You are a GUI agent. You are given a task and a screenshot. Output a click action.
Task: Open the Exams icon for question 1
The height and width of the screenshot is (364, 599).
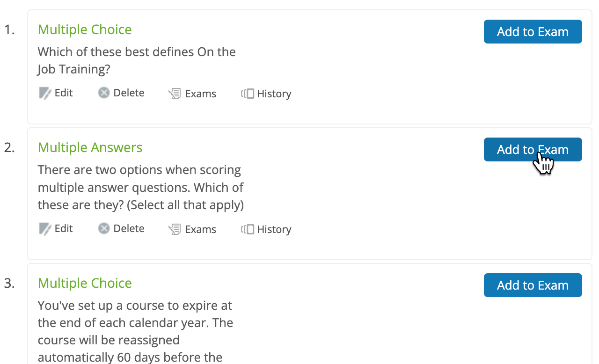(x=174, y=93)
